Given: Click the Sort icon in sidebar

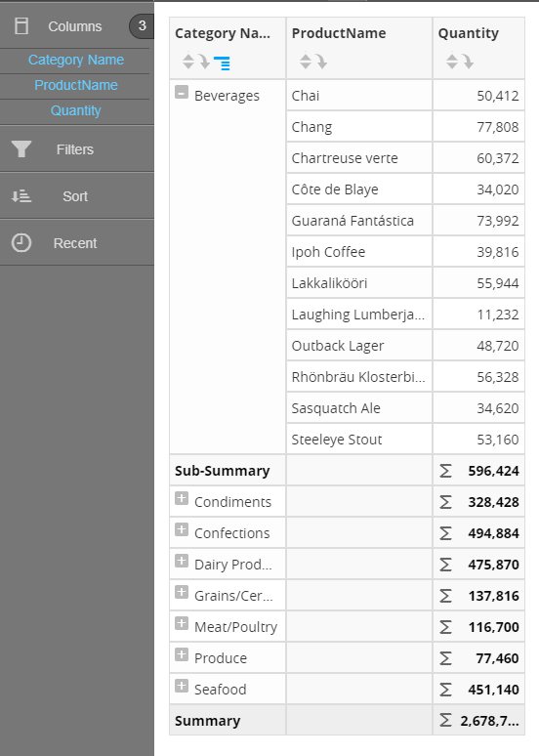Looking at the screenshot, I should point(21,196).
